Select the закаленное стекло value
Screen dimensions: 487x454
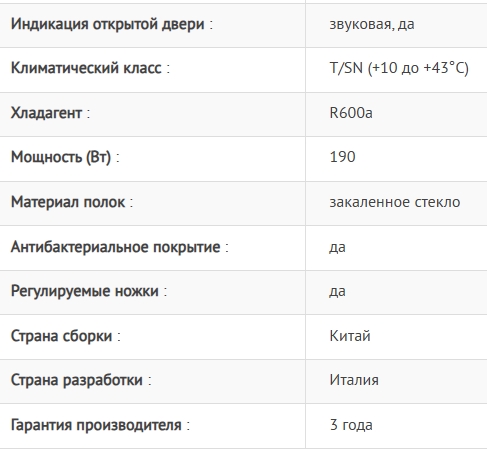point(395,202)
